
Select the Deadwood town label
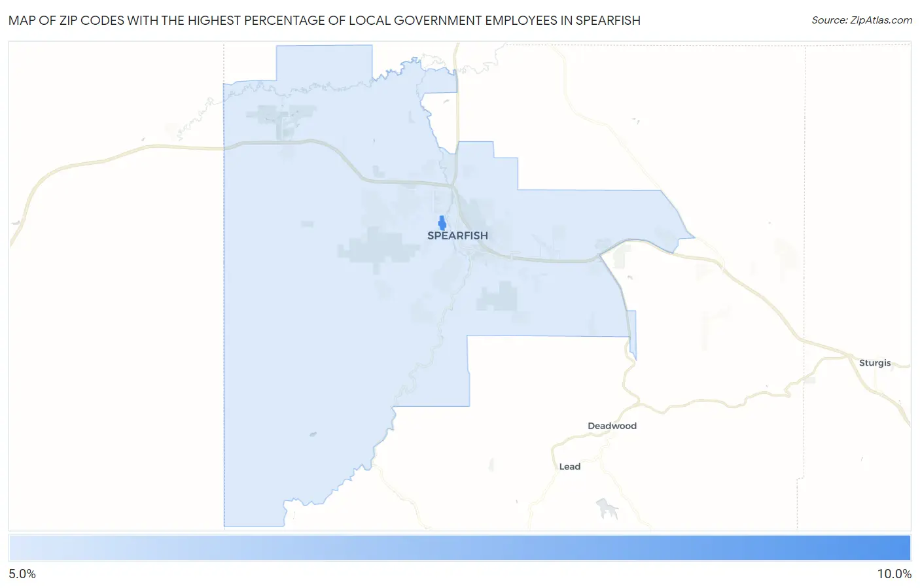[612, 426]
